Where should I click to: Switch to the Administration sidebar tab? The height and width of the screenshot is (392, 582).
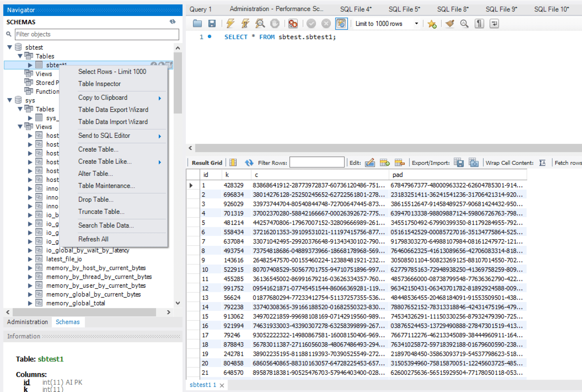27,322
